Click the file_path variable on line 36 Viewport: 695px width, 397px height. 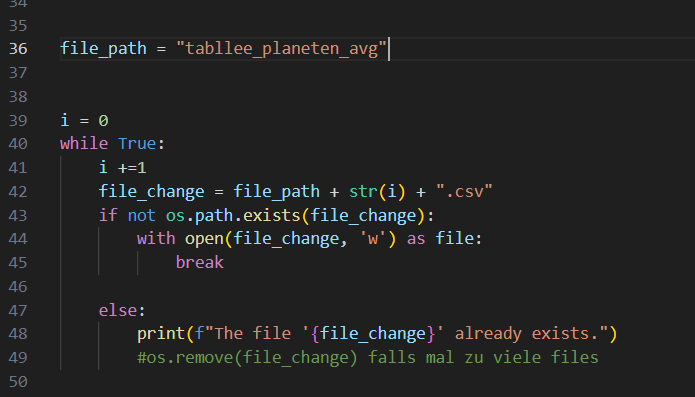(103, 48)
